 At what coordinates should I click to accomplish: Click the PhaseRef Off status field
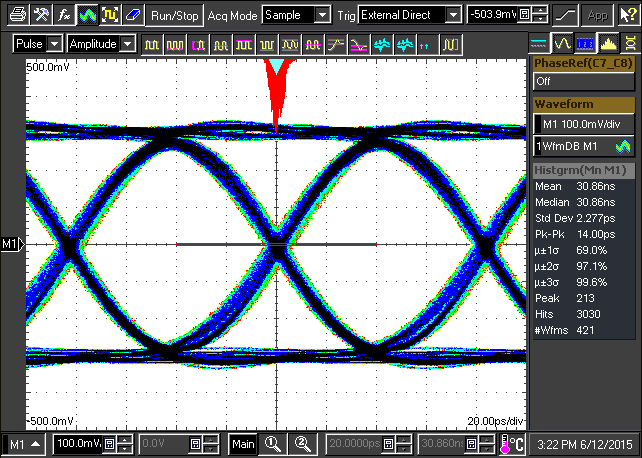[x=584, y=81]
